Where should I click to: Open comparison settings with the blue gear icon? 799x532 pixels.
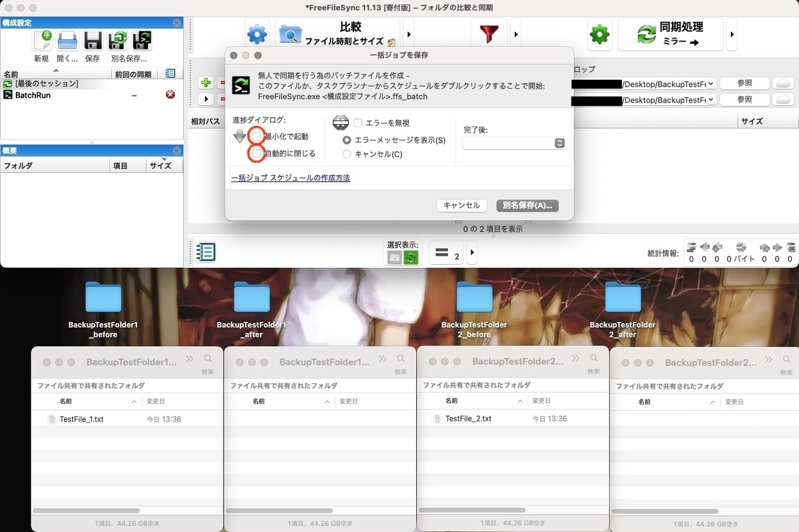(x=257, y=33)
